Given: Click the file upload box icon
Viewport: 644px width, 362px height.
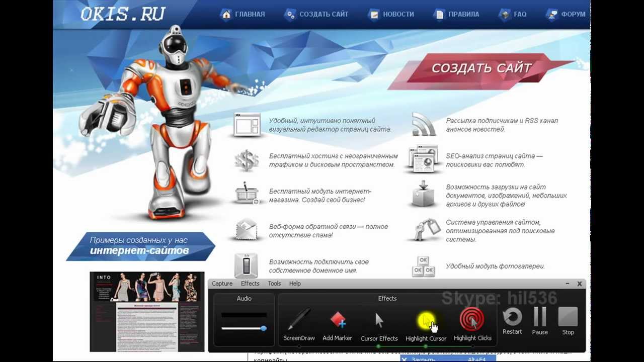Looking at the screenshot, I should pos(423,194).
